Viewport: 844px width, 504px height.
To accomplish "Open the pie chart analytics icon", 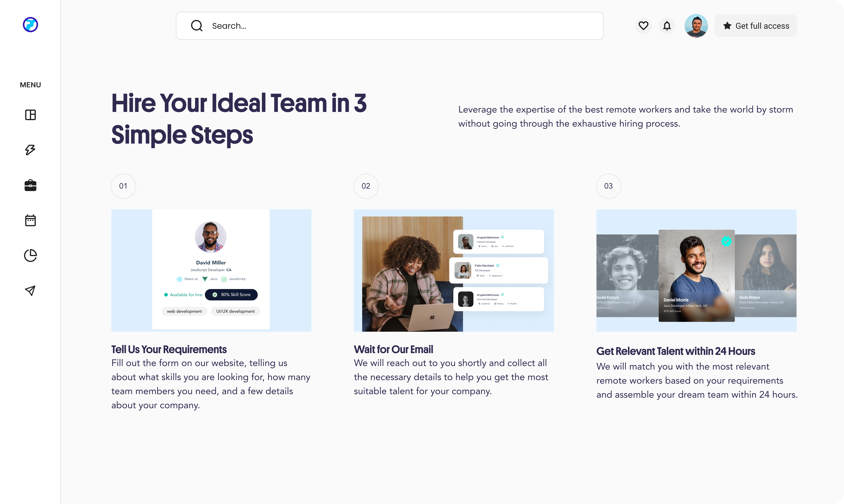I will (30, 255).
